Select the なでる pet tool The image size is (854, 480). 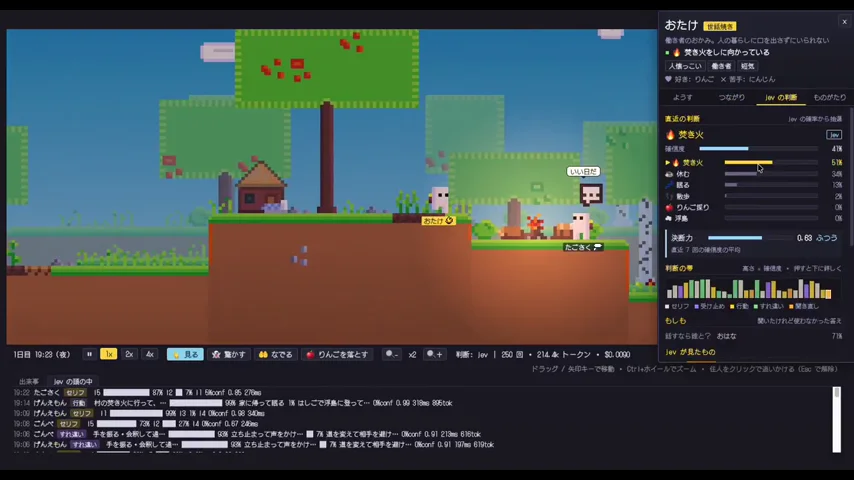(x=276, y=354)
